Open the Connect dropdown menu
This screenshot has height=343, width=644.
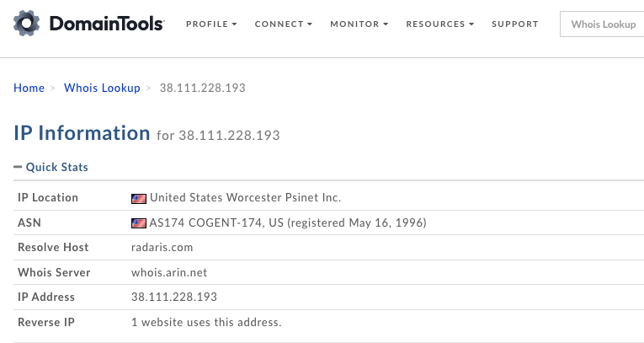[x=284, y=24]
